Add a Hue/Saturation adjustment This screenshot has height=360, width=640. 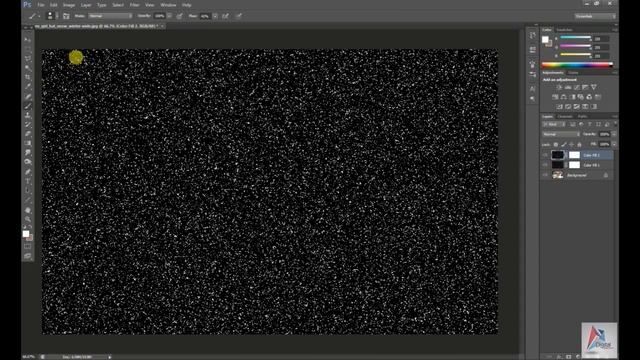pos(555,97)
